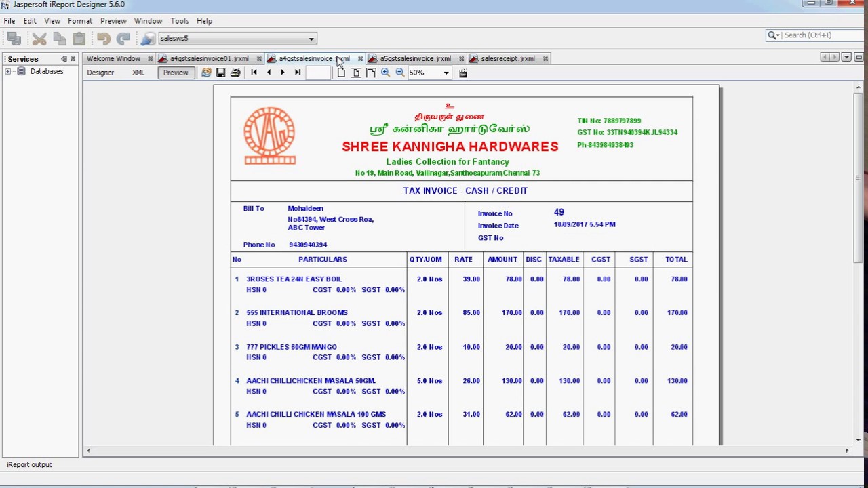Click the Paste clipboard icon
The width and height of the screenshot is (868, 488).
(x=79, y=39)
